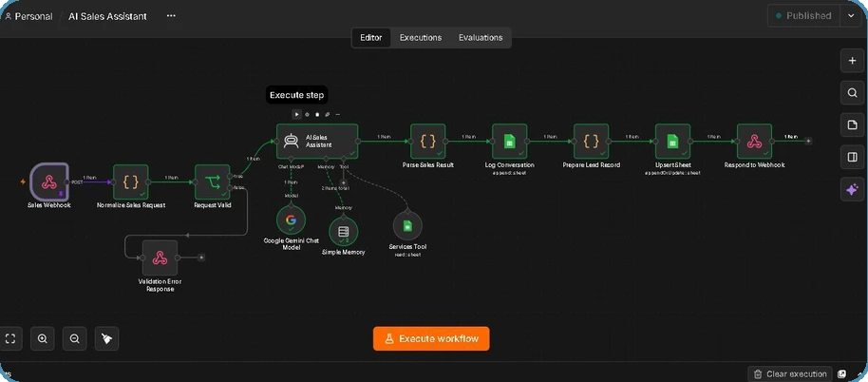Click the Request Valid true output connector
868x382 pixels.
[230, 177]
